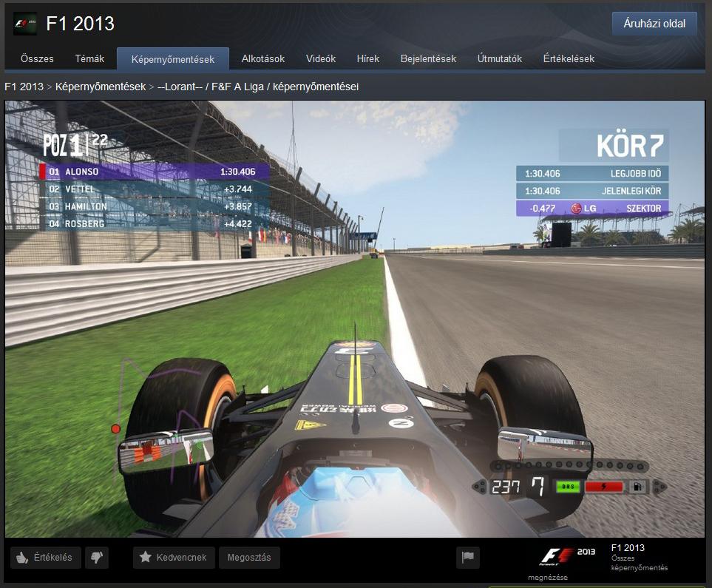Image resolution: width=712 pixels, height=588 pixels.
Task: Click the LEGJOBB IDŐ best time row
Action: [x=592, y=173]
